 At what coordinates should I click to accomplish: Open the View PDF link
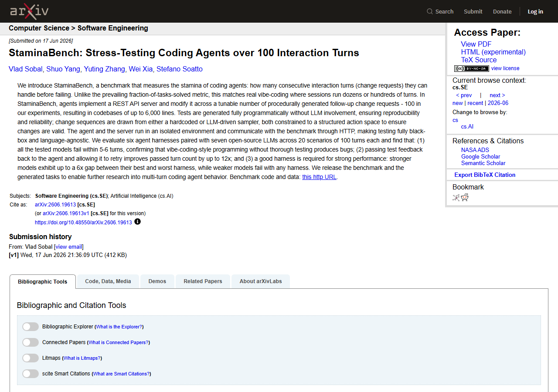476,44
